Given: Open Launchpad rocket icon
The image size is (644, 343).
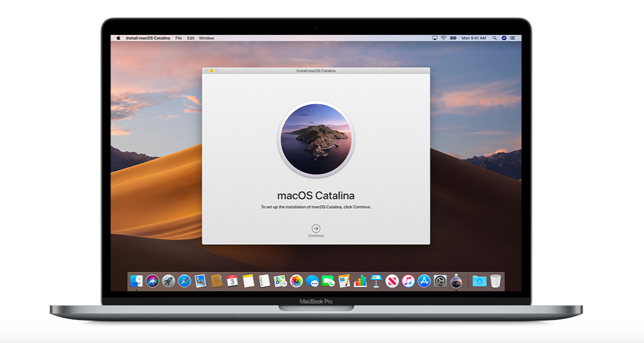Looking at the screenshot, I should coord(168,281).
